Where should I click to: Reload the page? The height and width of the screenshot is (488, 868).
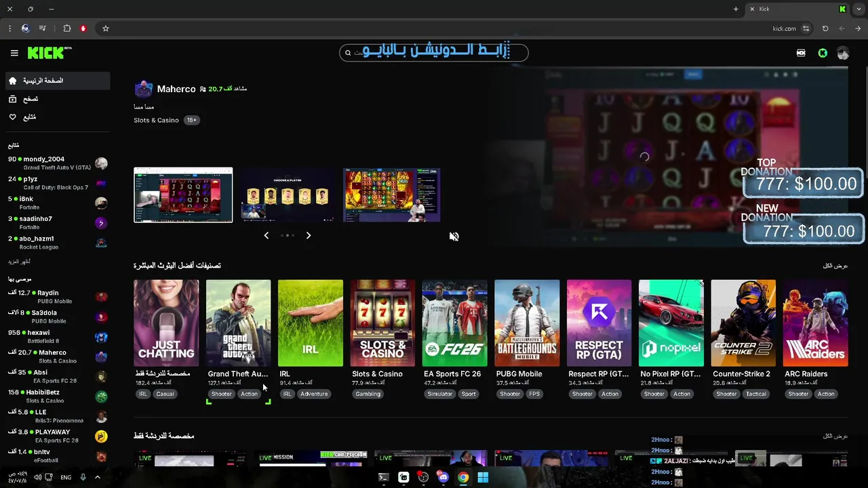(x=825, y=28)
